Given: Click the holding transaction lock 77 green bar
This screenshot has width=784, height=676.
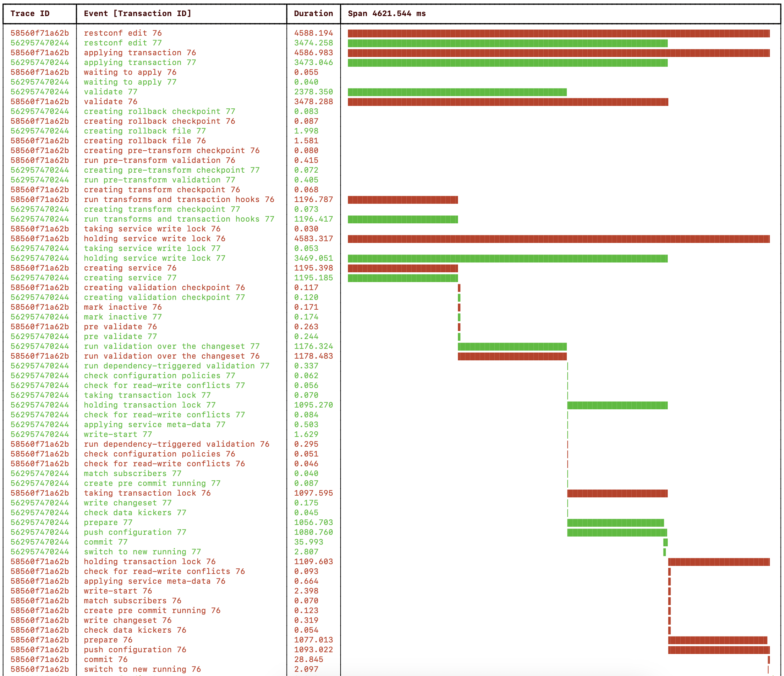Looking at the screenshot, I should 617,405.
